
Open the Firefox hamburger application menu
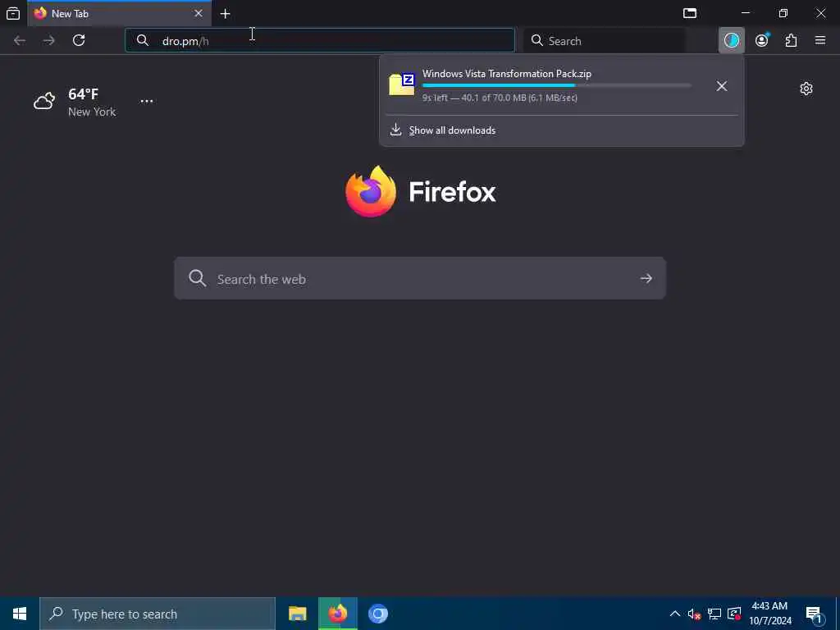click(820, 41)
